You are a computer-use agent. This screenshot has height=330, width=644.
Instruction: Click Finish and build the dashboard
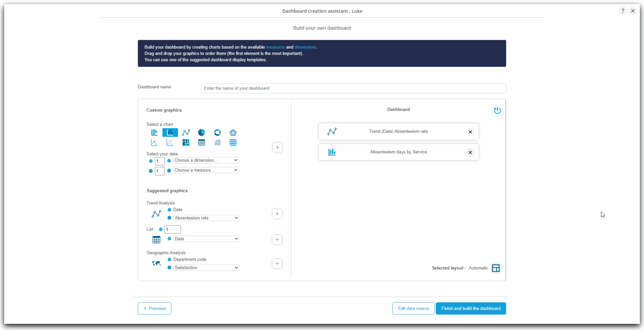tap(471, 308)
